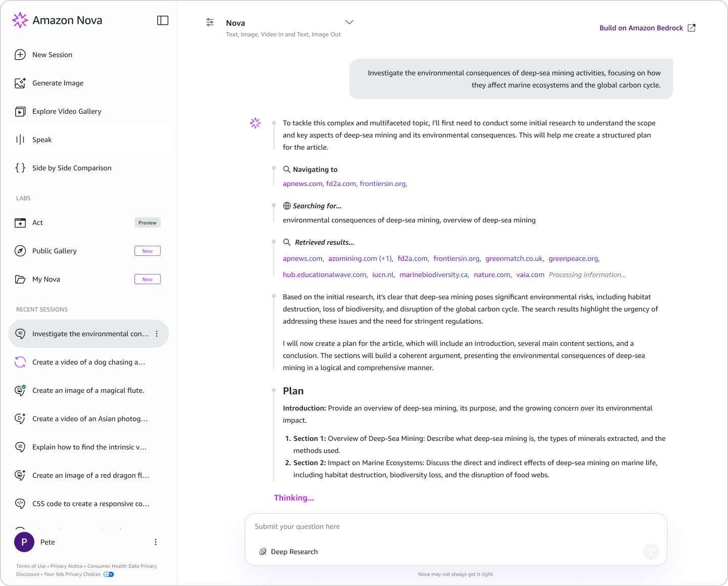Open the Explore Video Gallery icon
This screenshot has width=728, height=586.
tap(20, 111)
